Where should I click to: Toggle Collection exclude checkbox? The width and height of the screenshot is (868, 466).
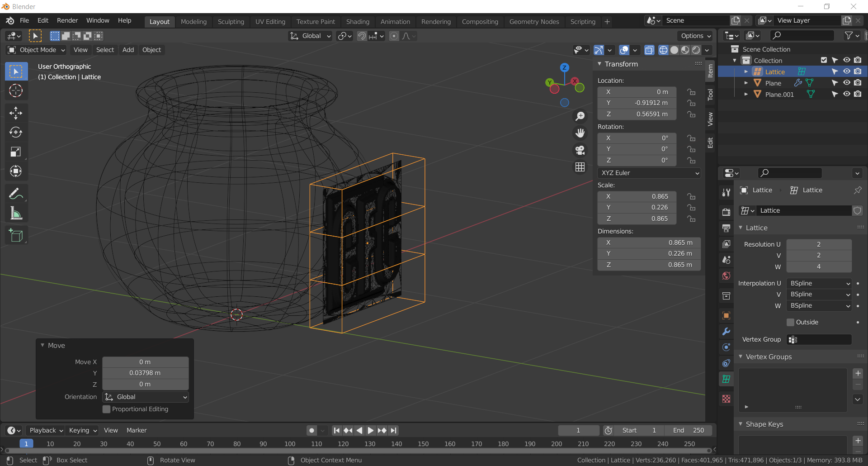pos(824,60)
